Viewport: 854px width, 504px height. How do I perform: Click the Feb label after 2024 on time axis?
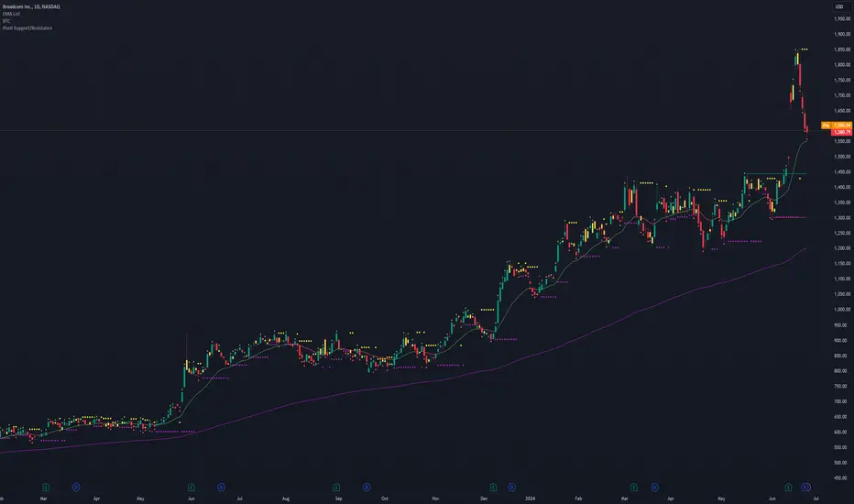coord(578,499)
